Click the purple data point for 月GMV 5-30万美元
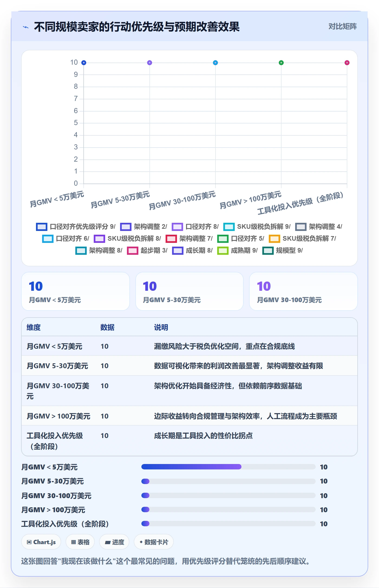This screenshot has height=588, width=379. 150,63
